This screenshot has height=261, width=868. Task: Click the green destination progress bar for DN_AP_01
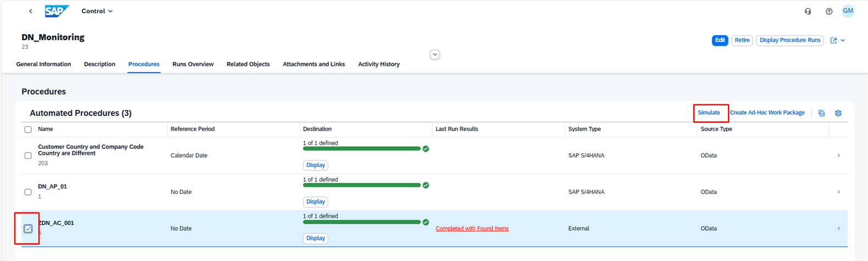(361, 185)
